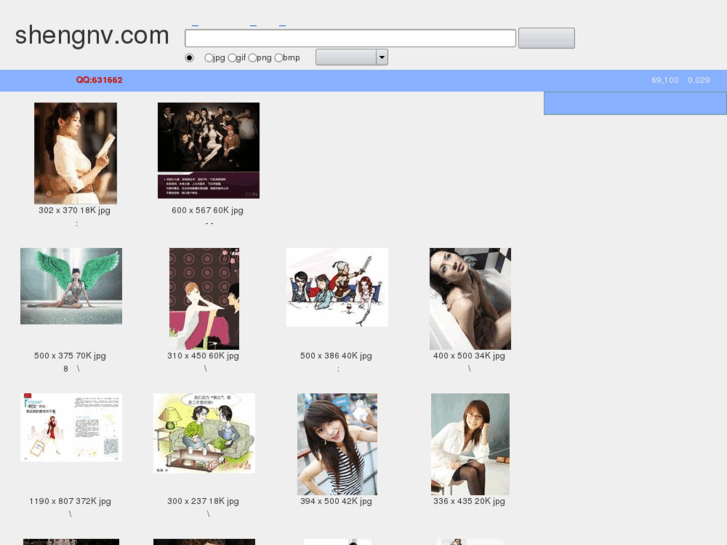The image size is (727, 545).
Task: Select the unlabeled all-formats radio button
Action: click(189, 58)
